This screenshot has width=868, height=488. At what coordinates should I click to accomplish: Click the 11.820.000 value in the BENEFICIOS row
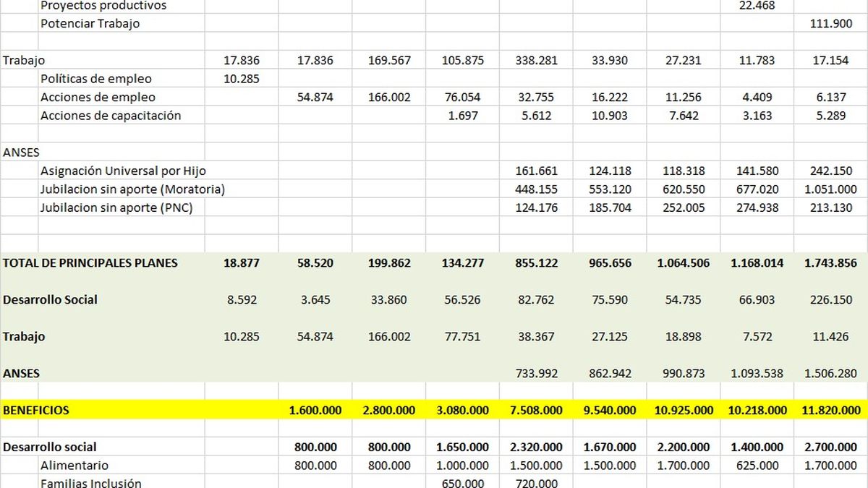click(x=830, y=410)
